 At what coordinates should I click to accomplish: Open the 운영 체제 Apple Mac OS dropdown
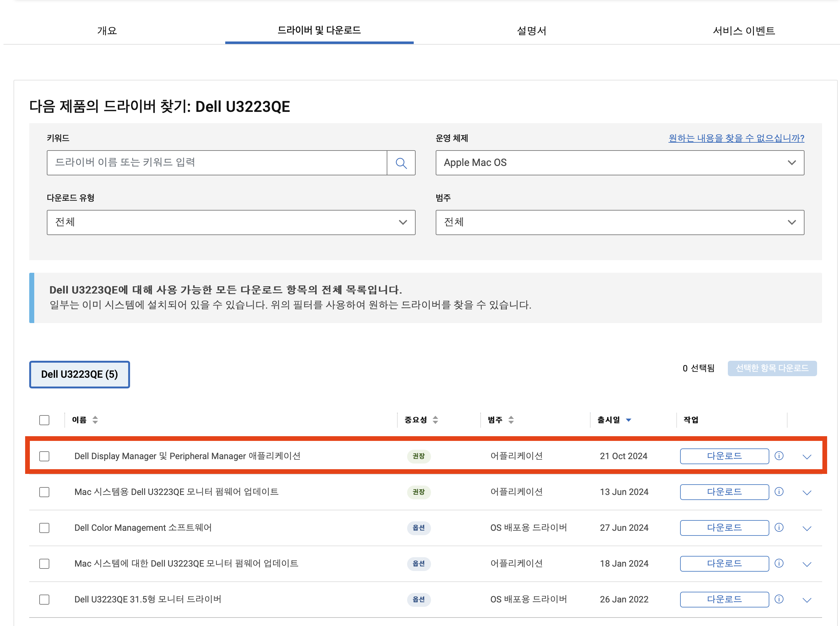point(619,163)
